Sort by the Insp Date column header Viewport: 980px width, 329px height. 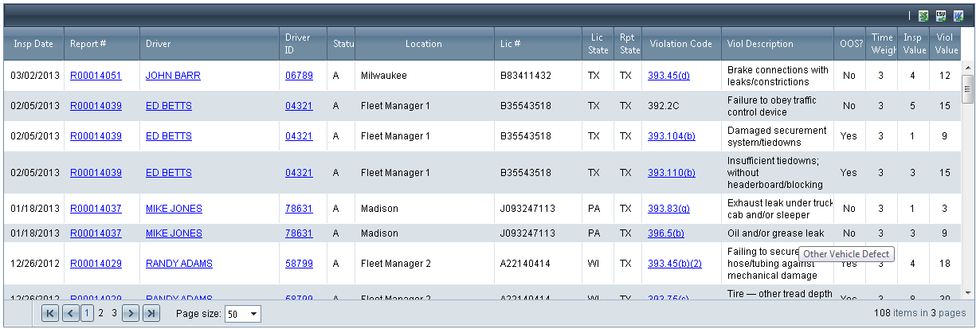coord(33,44)
